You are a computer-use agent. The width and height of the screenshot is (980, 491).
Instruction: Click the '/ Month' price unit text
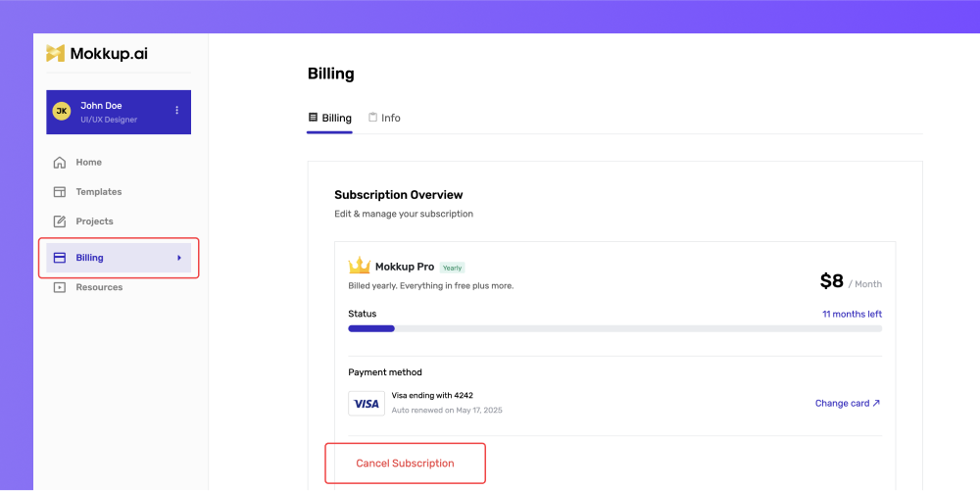865,284
